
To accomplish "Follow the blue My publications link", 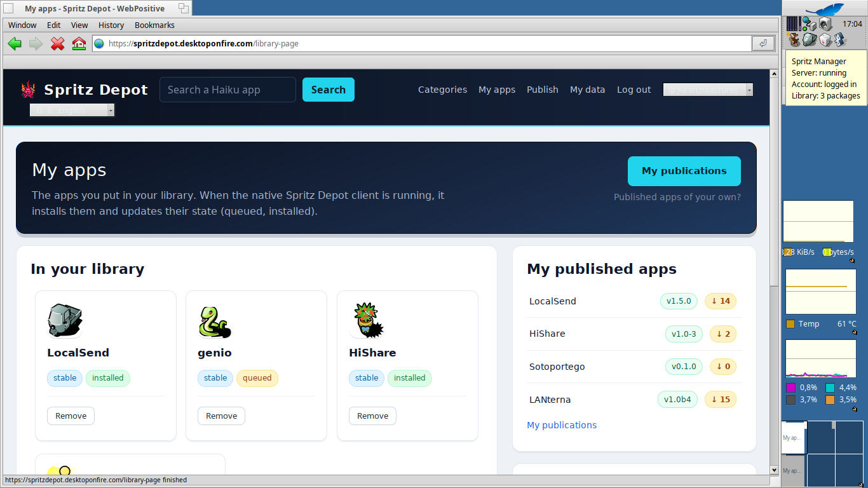I will [x=562, y=425].
